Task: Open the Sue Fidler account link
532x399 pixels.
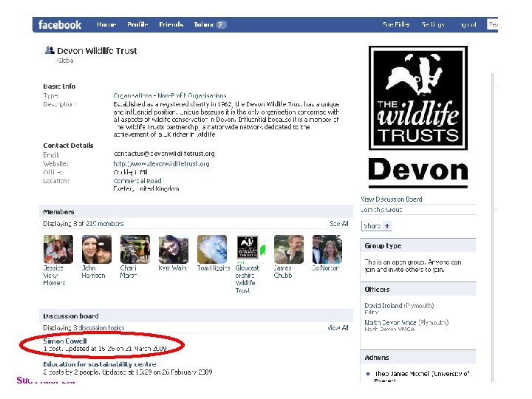Action: [395, 24]
